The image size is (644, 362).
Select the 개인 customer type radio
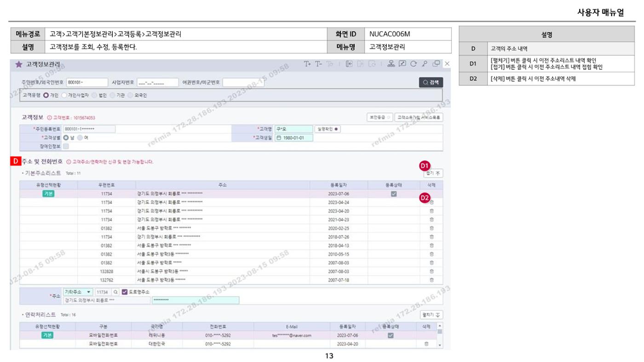coord(46,96)
